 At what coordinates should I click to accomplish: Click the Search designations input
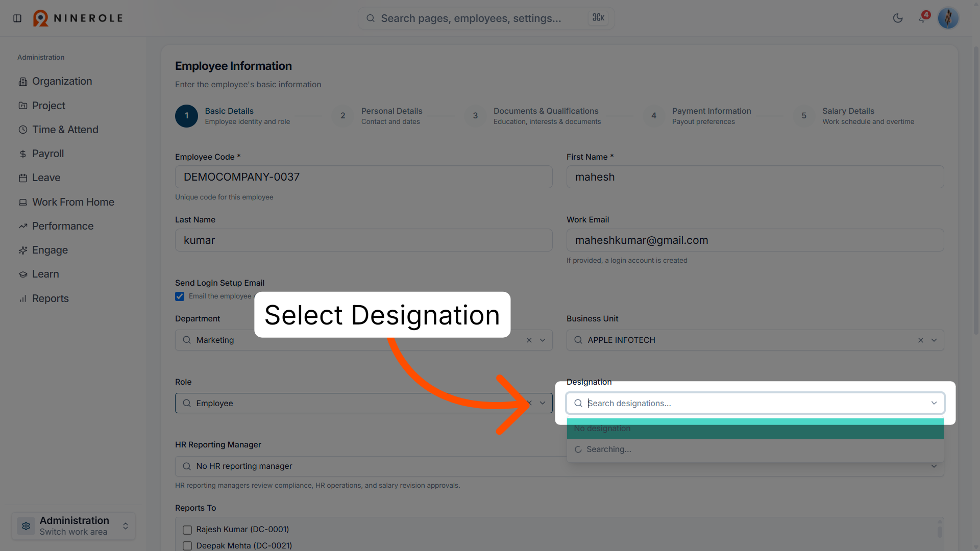755,403
